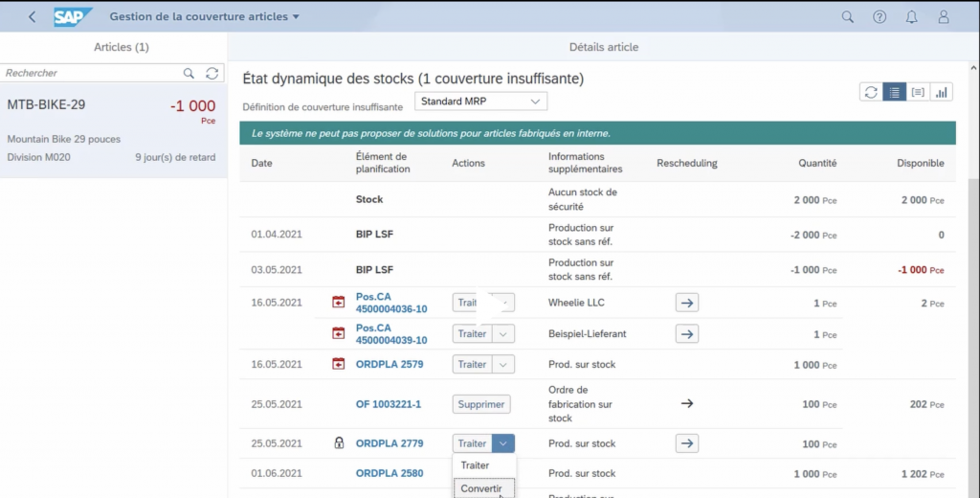Click the Rechercher search field
The height and width of the screenshot is (498, 980).
pyautogui.click(x=91, y=74)
